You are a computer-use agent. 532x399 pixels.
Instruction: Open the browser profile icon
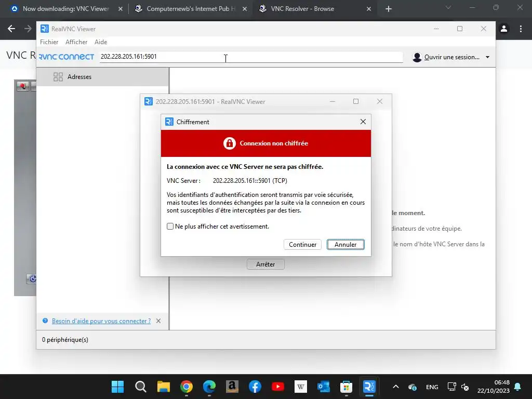point(504,29)
